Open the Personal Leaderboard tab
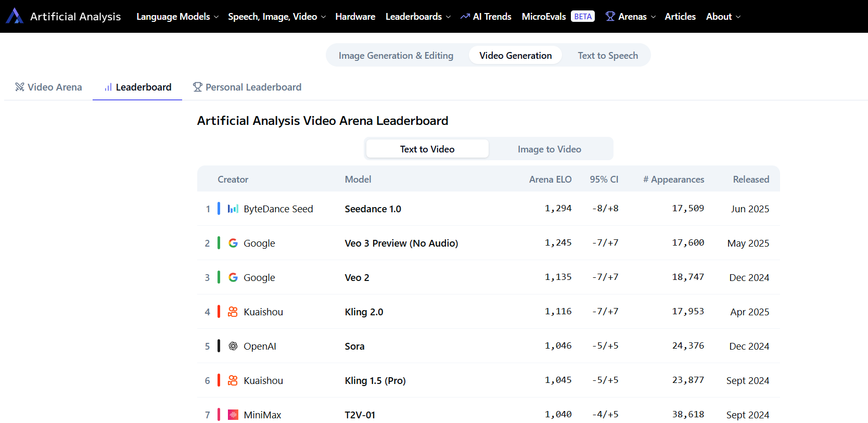Screen dimensions: 868x423 point(247,87)
